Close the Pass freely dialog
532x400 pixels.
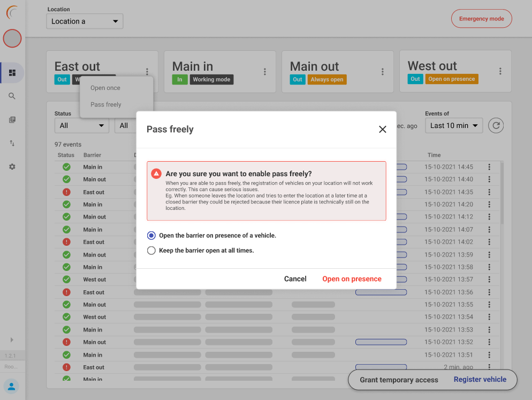click(x=382, y=130)
